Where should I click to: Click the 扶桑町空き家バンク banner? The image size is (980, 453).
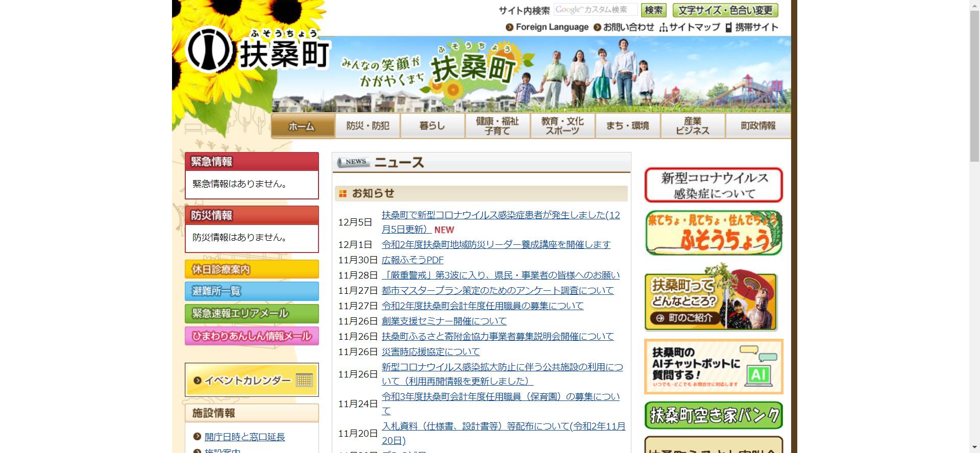coord(714,415)
